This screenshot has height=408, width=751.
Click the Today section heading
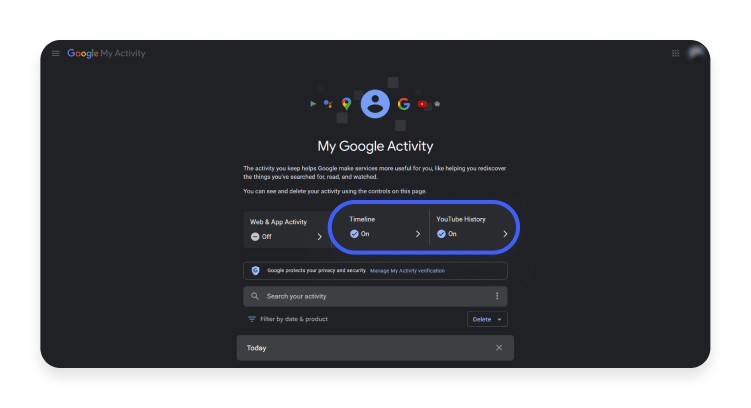click(x=256, y=348)
